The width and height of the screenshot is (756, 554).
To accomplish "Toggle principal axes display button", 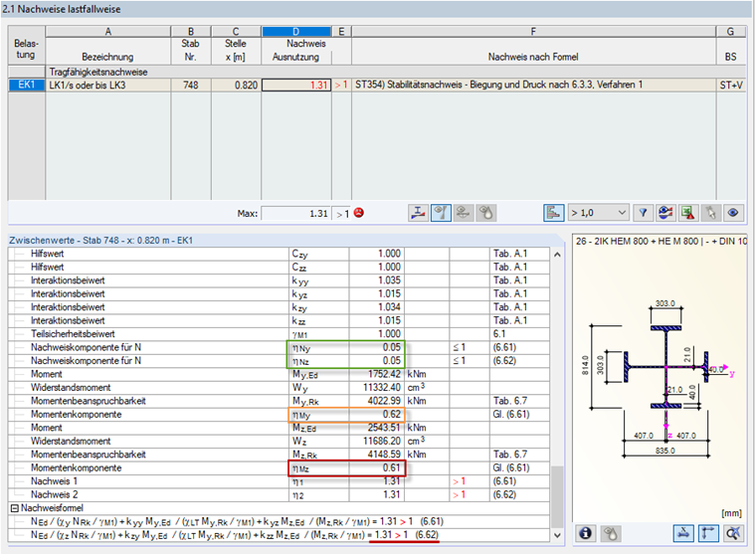I will tap(708, 533).
